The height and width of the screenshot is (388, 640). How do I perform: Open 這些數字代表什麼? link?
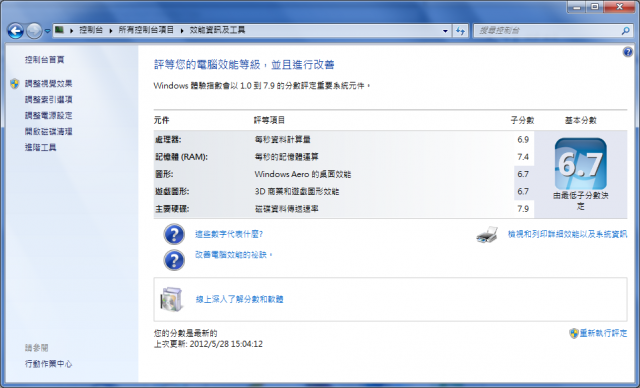point(229,234)
